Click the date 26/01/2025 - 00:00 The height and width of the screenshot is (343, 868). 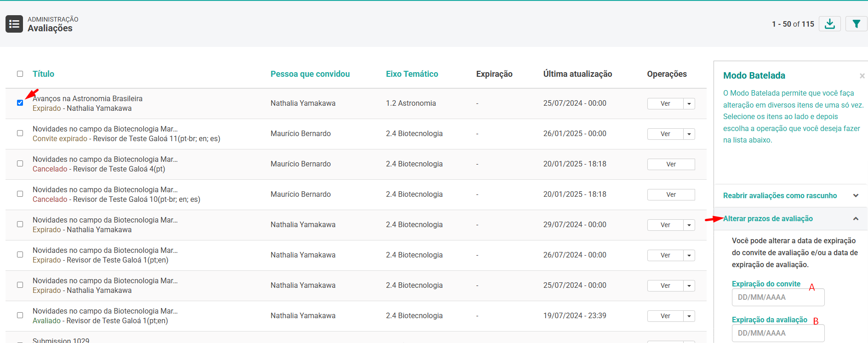575,133
